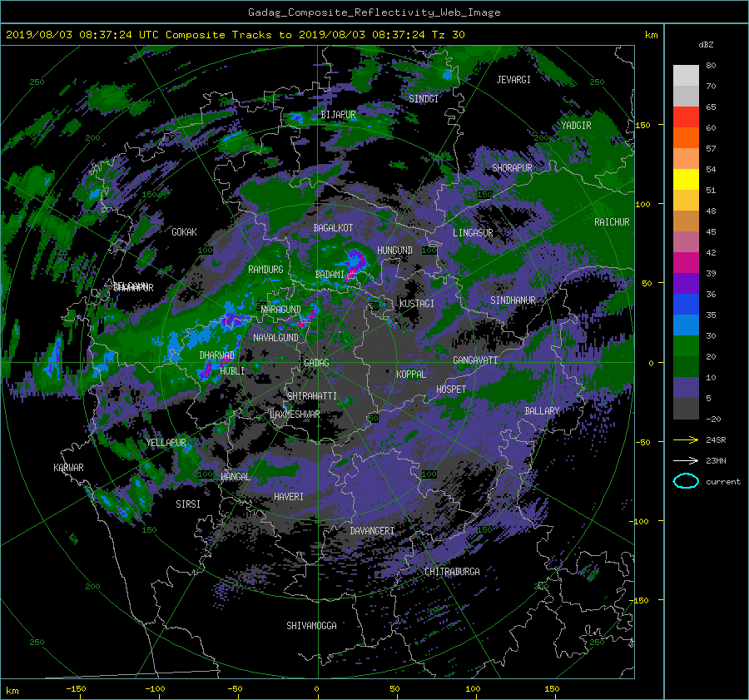Screen dimensions: 749x700
Task: Click the yellow 54 dBZ legend swatch
Action: coord(686,179)
